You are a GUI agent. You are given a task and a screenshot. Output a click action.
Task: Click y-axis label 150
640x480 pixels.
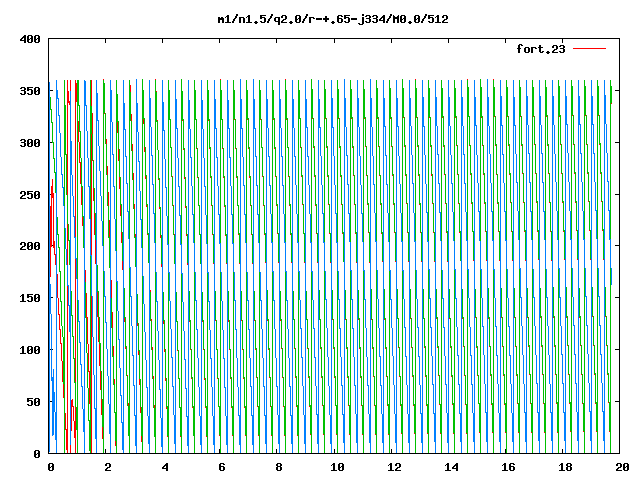30,298
